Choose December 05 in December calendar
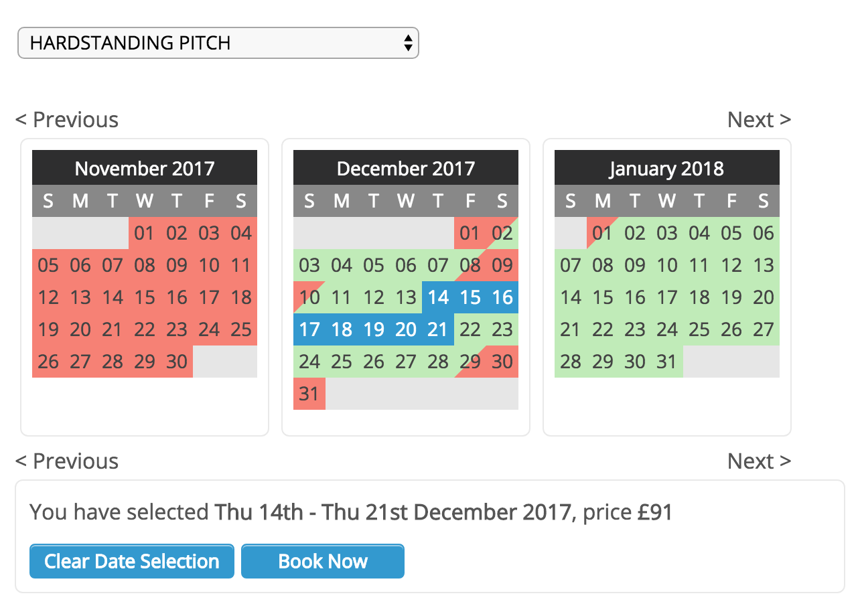The image size is (856, 616). pos(374,265)
